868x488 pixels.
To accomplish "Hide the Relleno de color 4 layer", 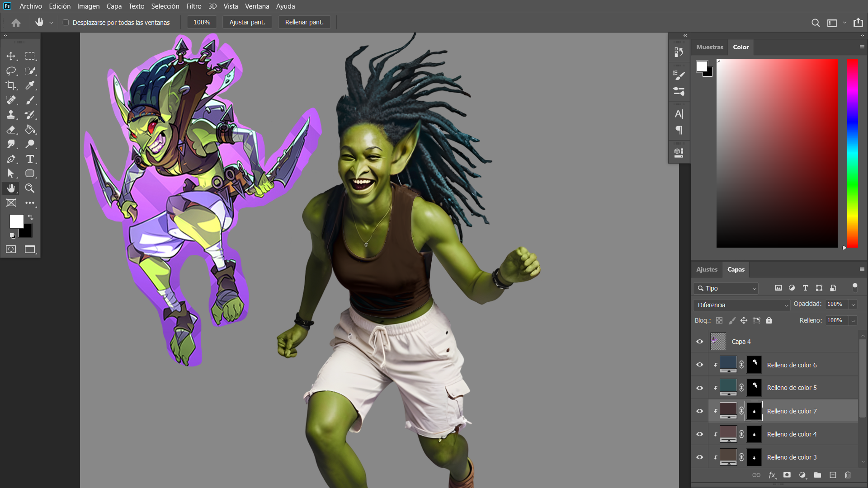I will point(699,434).
